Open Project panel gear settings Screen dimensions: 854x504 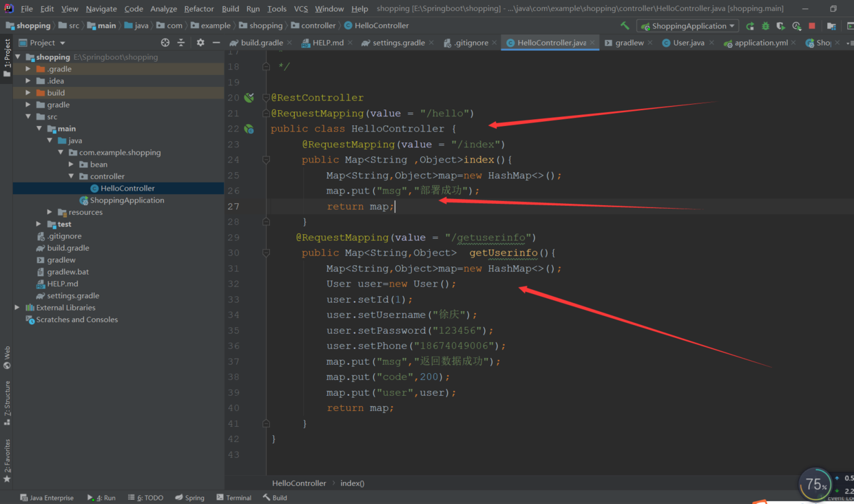[200, 43]
